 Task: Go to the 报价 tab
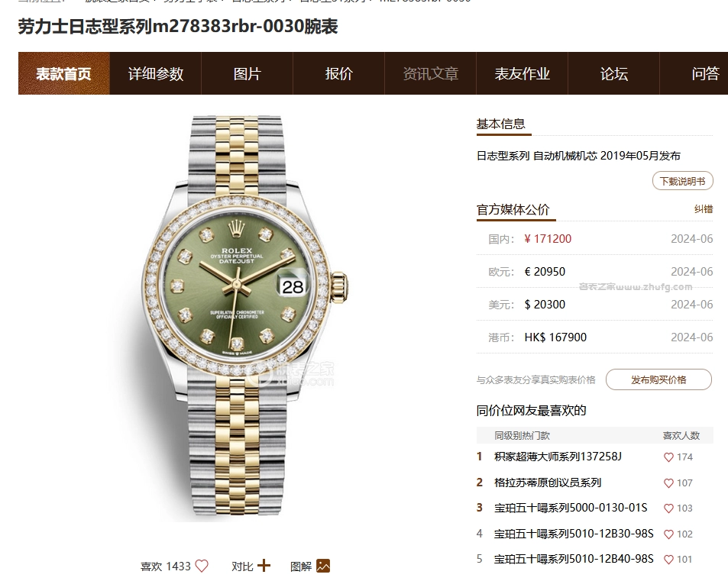(339, 73)
